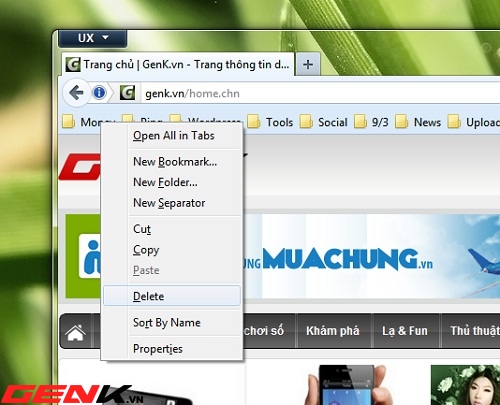
Task: Choose Open All in Tabs
Action: [x=172, y=136]
